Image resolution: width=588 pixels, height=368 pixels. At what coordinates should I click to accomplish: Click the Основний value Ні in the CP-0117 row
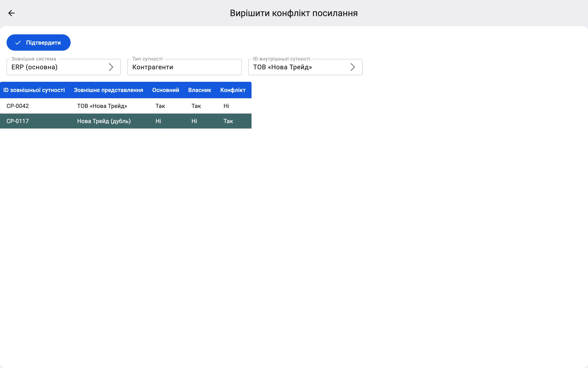tap(158, 121)
